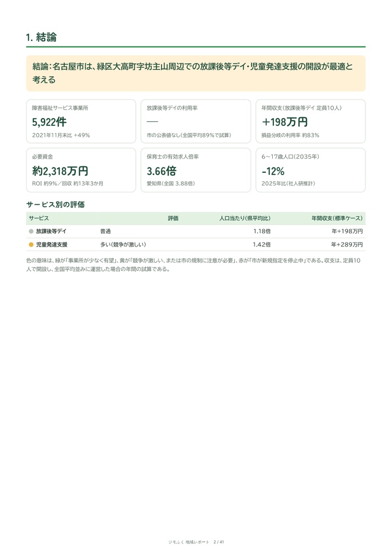The image size is (392, 555).
Task: Click the '評価' column header
Action: pyautogui.click(x=173, y=218)
